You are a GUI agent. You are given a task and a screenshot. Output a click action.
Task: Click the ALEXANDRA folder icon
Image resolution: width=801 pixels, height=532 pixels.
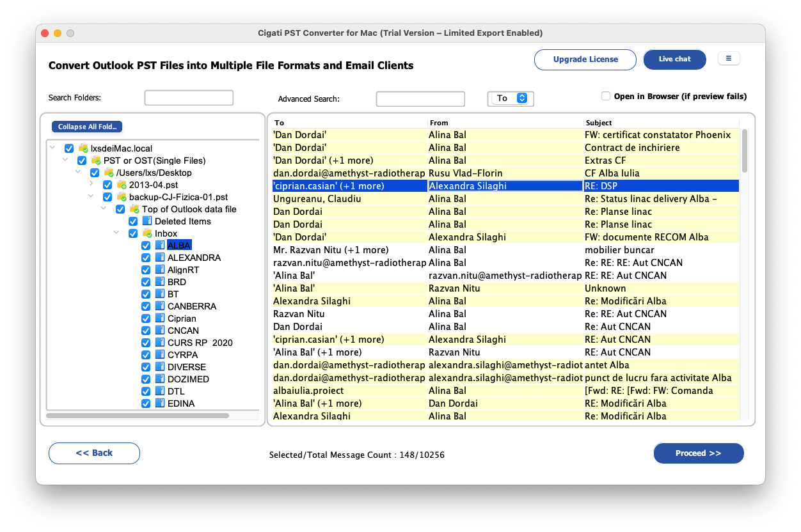click(160, 258)
